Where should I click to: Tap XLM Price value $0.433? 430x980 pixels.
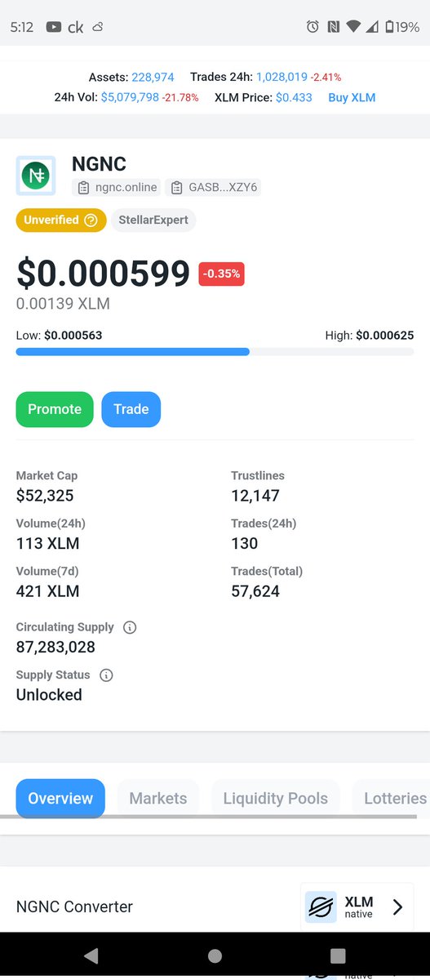(294, 97)
